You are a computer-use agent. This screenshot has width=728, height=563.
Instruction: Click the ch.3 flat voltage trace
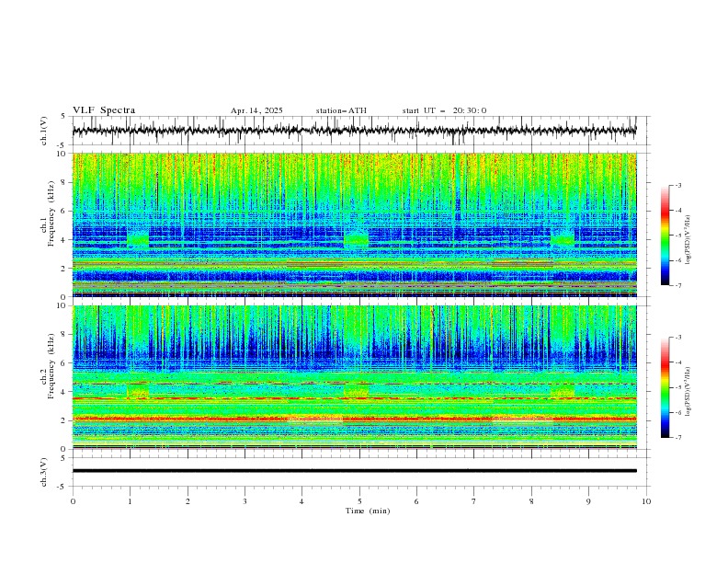(355, 471)
